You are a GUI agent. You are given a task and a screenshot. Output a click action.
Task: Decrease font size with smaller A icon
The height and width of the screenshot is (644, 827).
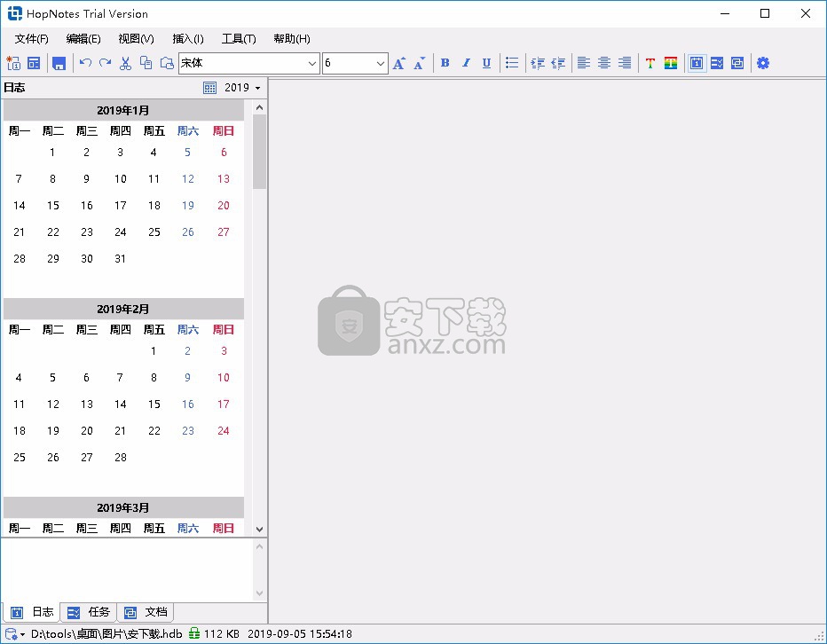pos(420,63)
